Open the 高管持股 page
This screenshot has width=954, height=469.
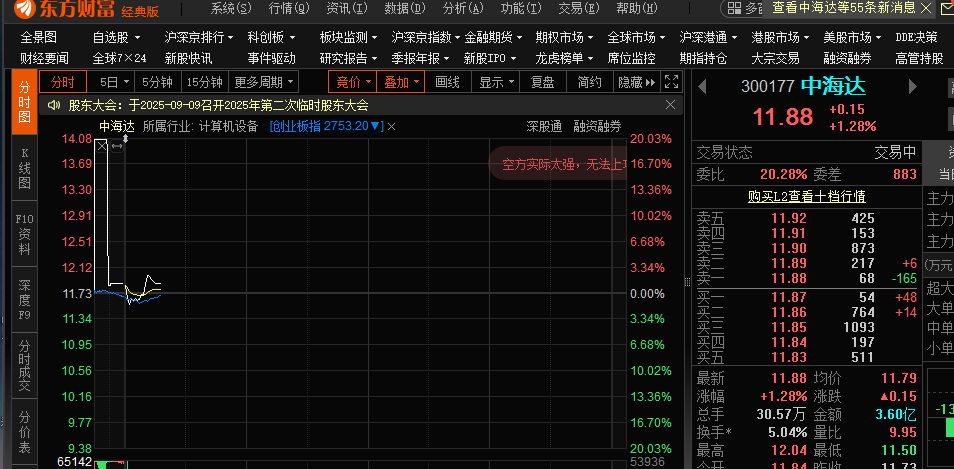tap(919, 59)
